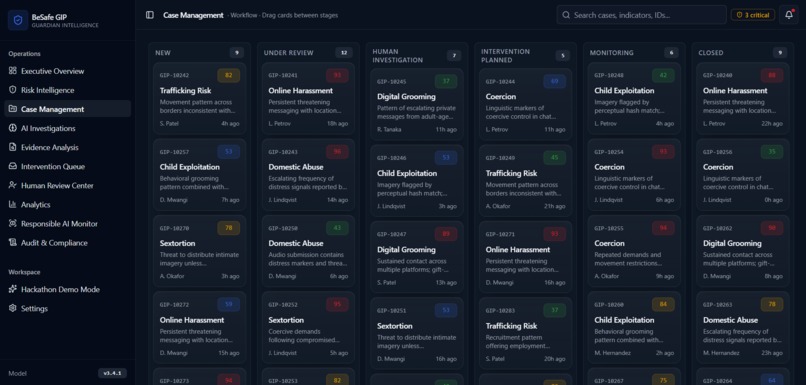Screen dimensions: 806x385
Task: Click the Risk Intelligence shield icon
Action: (x=13, y=90)
